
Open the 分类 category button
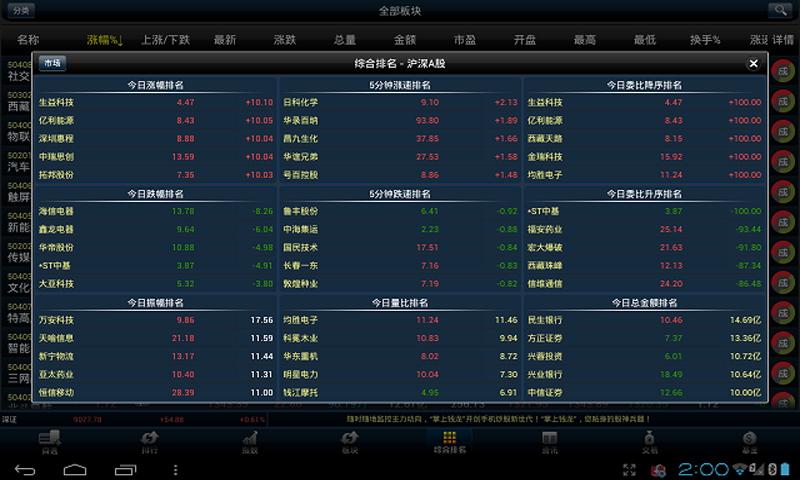coord(21,11)
